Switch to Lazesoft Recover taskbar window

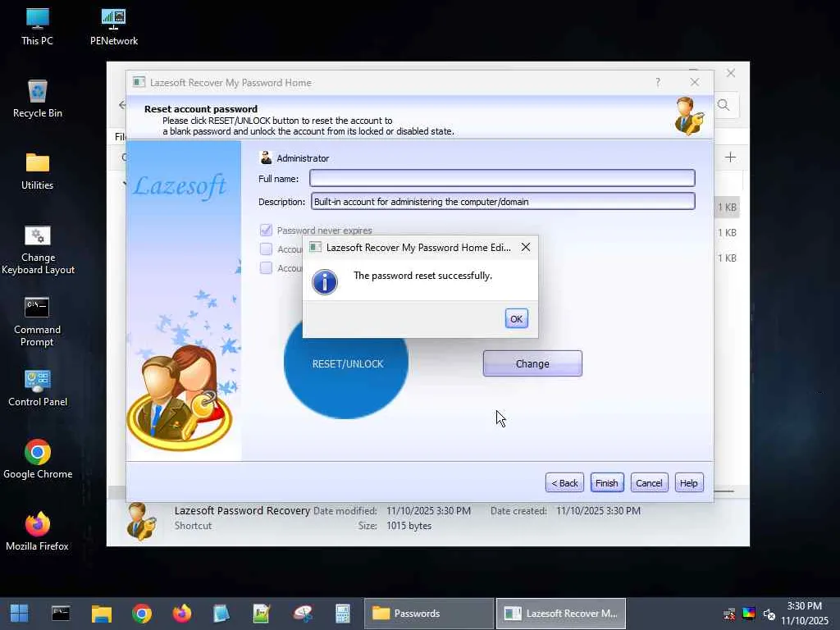[561, 614]
